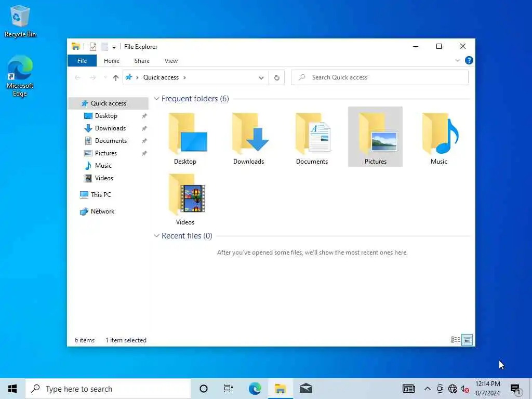This screenshot has height=399, width=532.
Task: Collapse the Recent files group
Action: [156, 236]
